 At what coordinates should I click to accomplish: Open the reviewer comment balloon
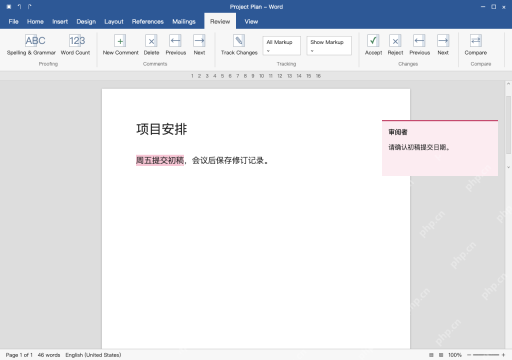[440, 148]
